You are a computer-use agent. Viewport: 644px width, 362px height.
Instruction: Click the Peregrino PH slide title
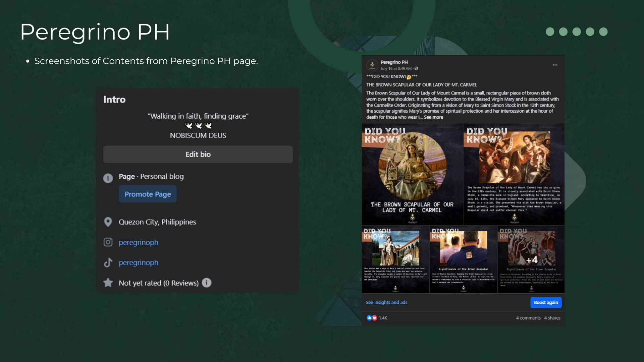click(x=95, y=32)
